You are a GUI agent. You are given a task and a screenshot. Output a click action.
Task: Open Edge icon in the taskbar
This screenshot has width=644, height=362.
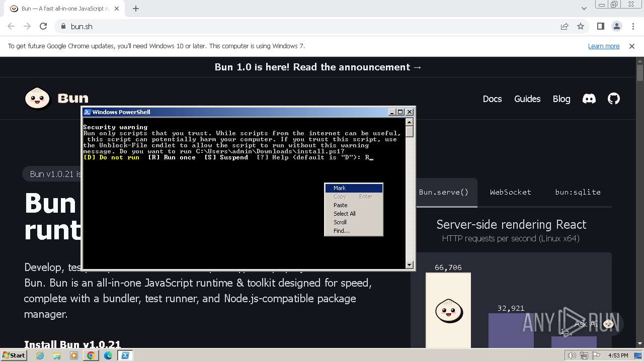pyautogui.click(x=108, y=355)
